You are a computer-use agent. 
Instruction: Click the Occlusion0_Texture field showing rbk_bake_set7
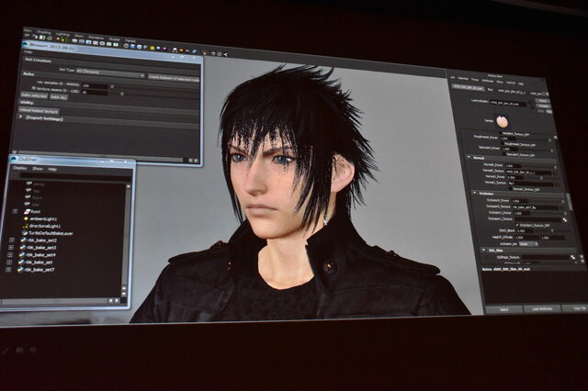(x=536, y=207)
